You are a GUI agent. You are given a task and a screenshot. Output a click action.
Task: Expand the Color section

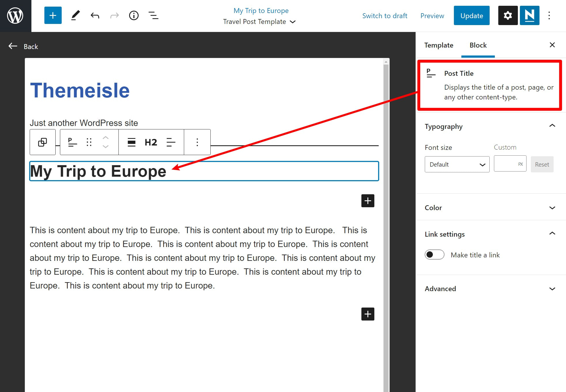pyautogui.click(x=490, y=208)
